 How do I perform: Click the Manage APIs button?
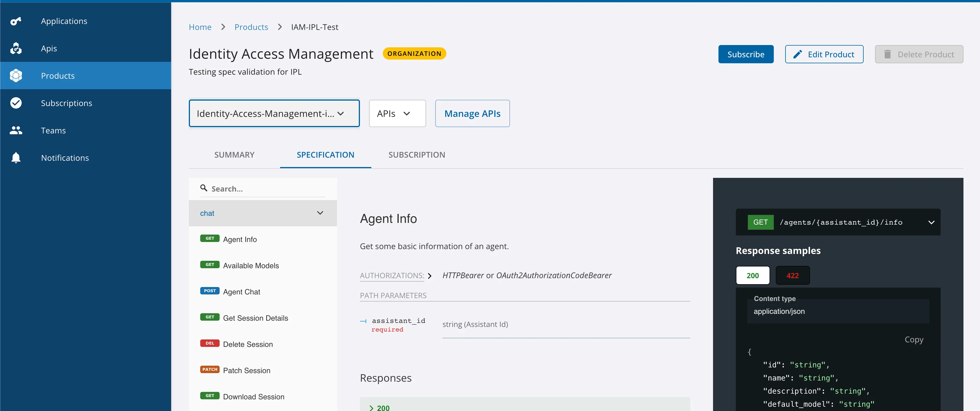pyautogui.click(x=472, y=113)
